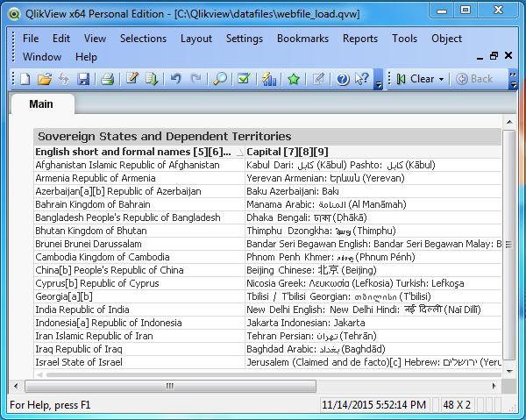
Task: Click the Undo layout change icon
Action: (175, 79)
